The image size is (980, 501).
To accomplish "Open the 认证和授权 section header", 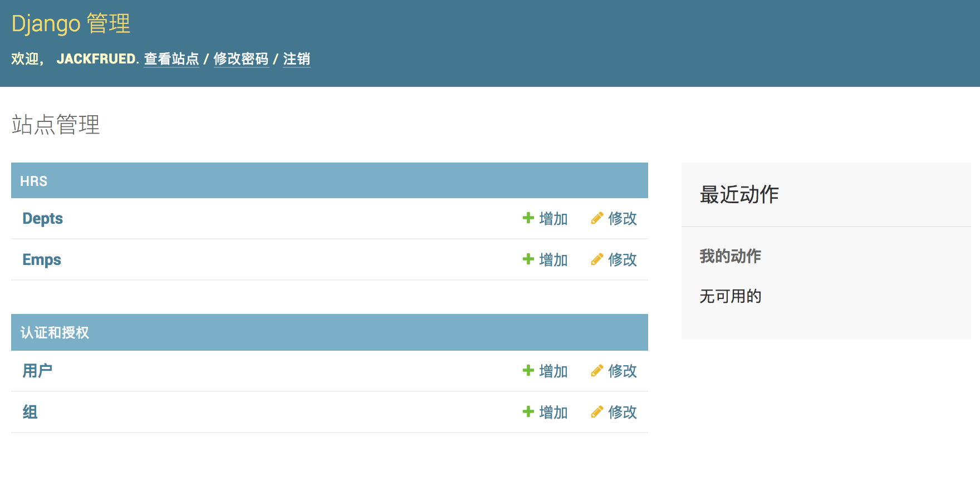I will (55, 332).
